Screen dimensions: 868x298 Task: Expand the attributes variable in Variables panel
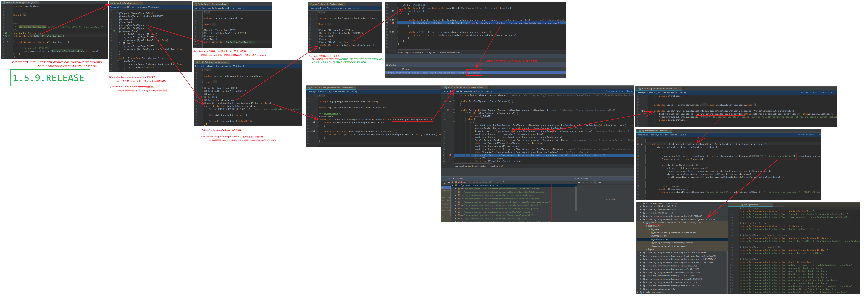453,182
